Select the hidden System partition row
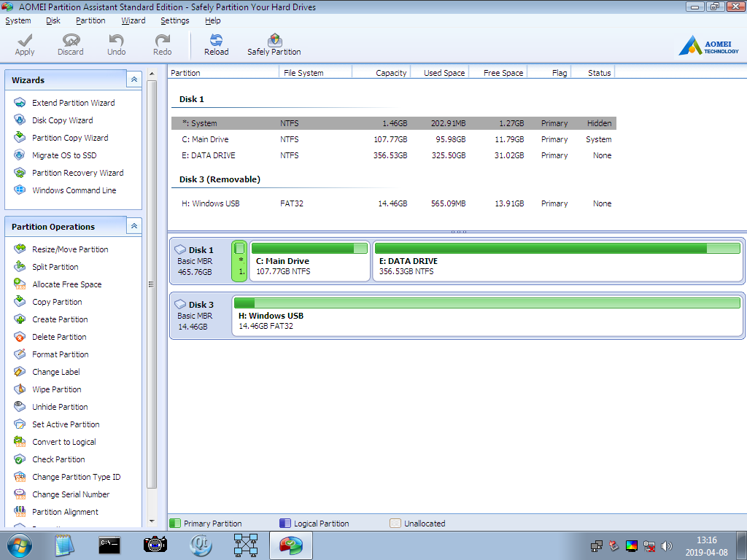 [x=394, y=123]
